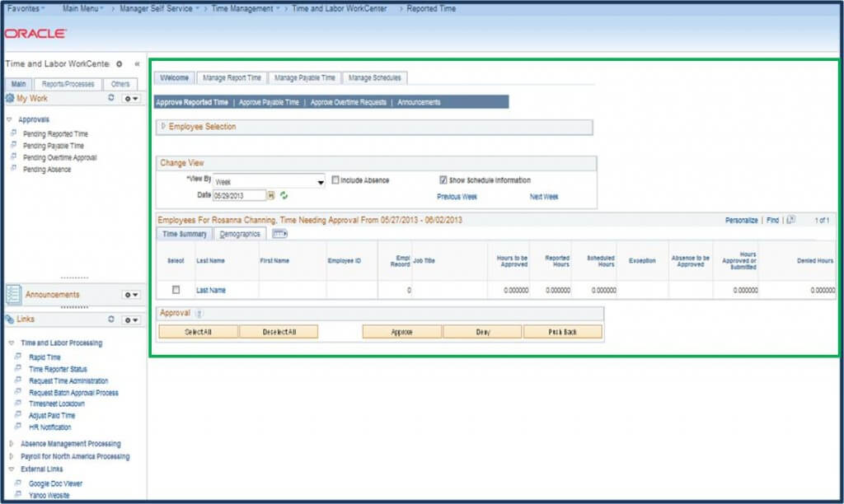Open Approve Overtime Requests link
This screenshot has height=504, width=844.
click(349, 102)
